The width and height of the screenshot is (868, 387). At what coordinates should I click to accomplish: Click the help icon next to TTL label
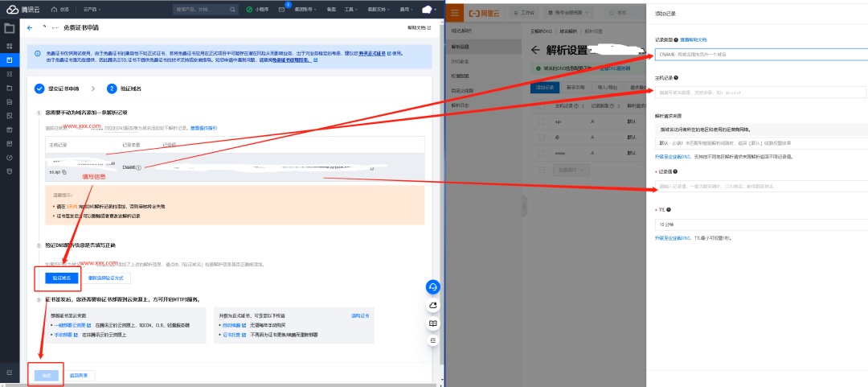(669, 209)
